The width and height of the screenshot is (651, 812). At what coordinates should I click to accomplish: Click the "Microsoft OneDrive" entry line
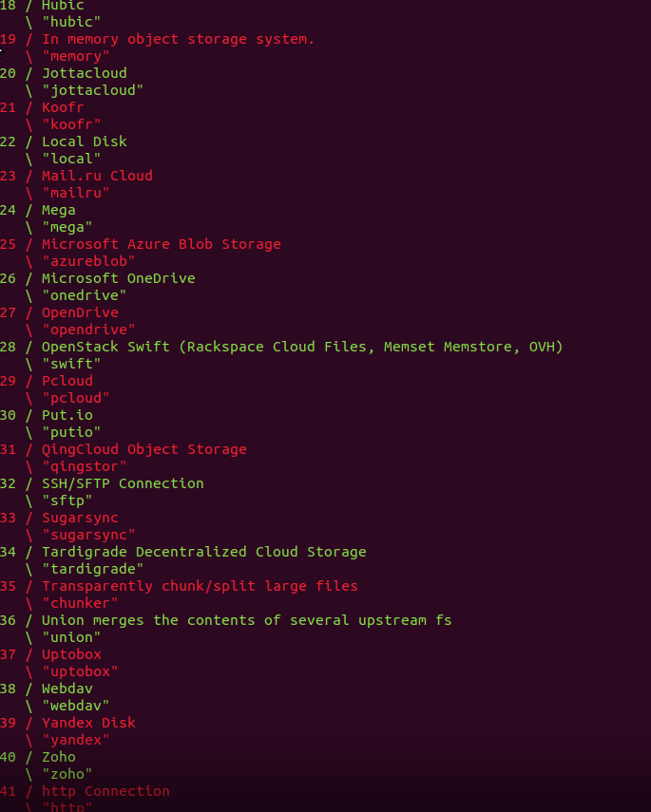(118, 278)
